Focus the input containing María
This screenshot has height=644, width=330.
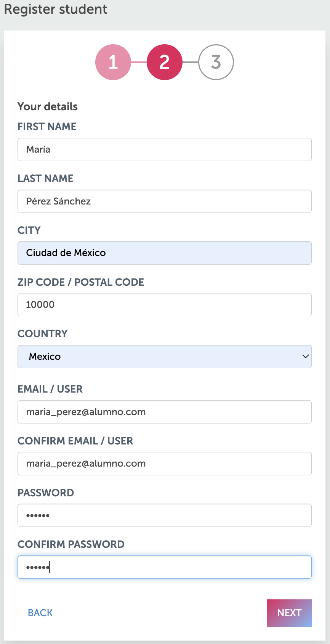pos(165,150)
